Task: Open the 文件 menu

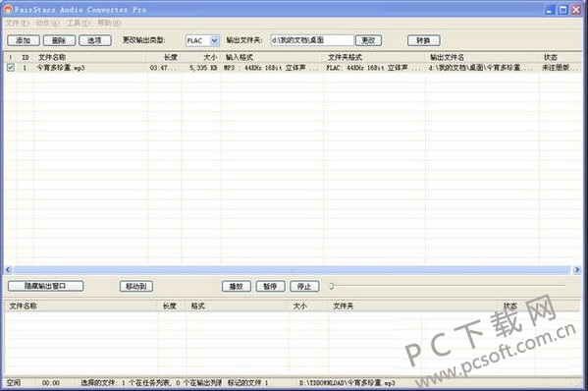Action: tap(17, 24)
